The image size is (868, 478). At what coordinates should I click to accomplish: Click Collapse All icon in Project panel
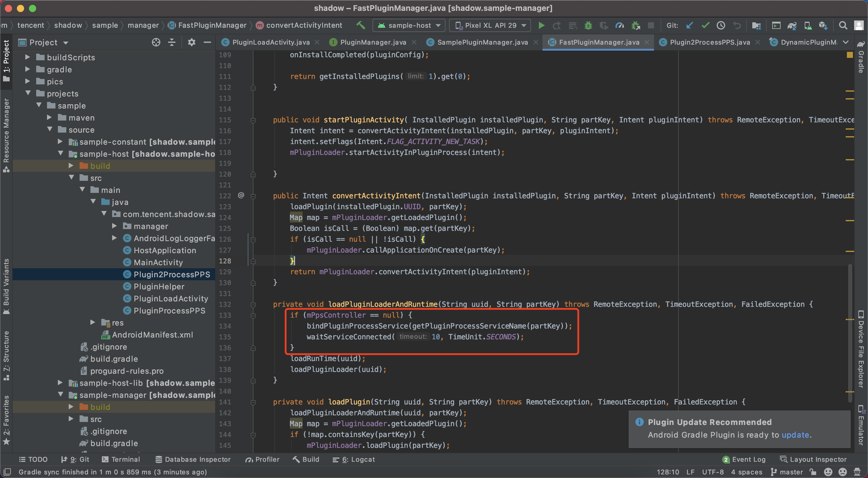pyautogui.click(x=172, y=42)
